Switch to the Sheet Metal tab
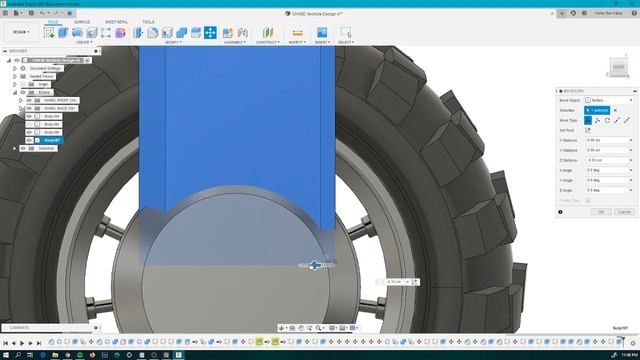This screenshot has height=360, width=640. tap(116, 22)
